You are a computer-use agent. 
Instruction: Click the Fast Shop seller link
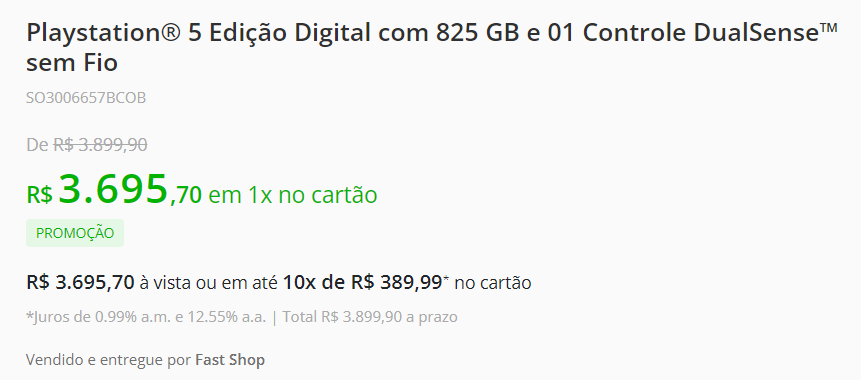[230, 361]
